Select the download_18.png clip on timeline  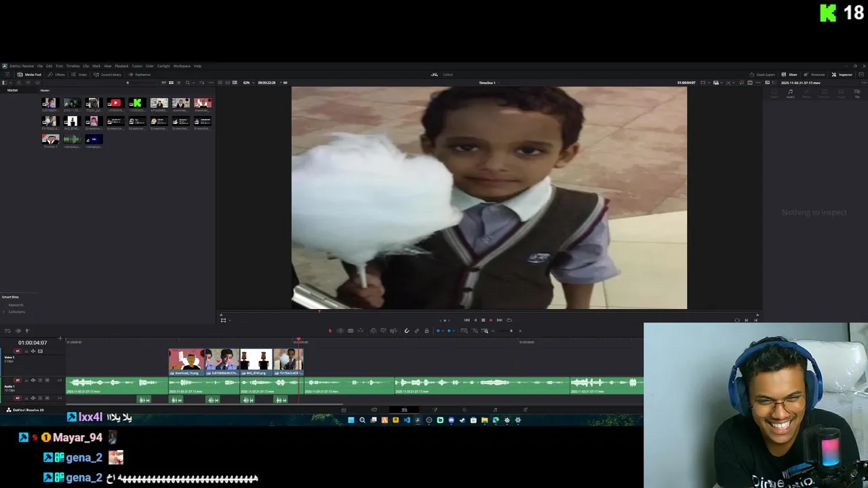pyautogui.click(x=186, y=363)
